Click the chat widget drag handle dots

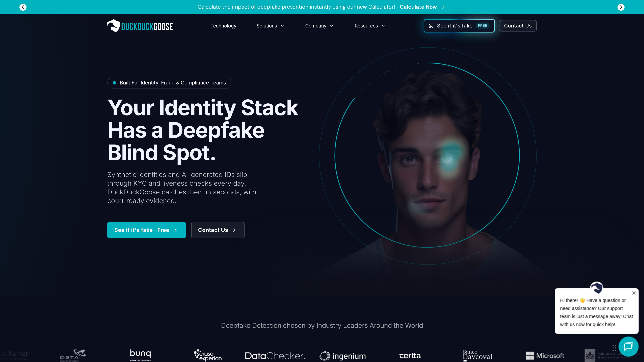614,348
